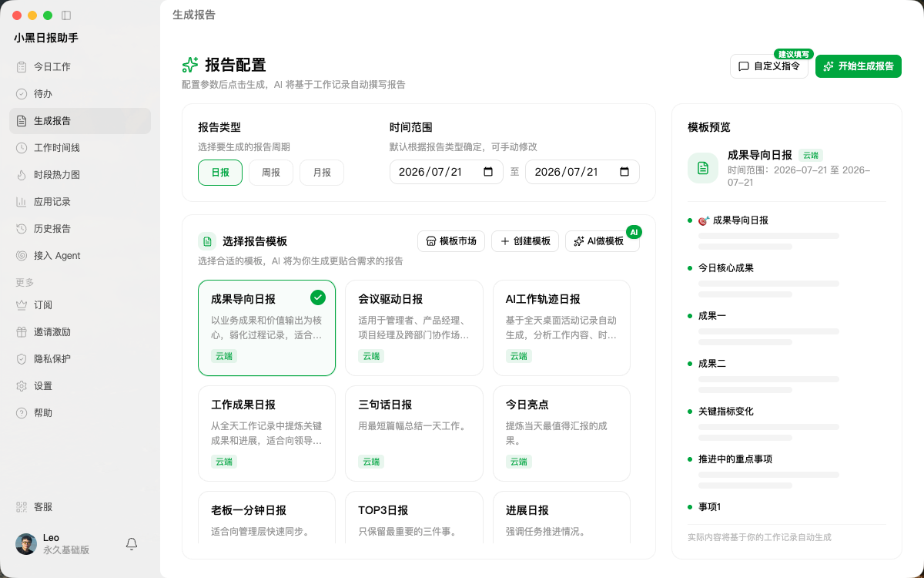
Task: Click green document icon in 模板预览
Action: 703,168
